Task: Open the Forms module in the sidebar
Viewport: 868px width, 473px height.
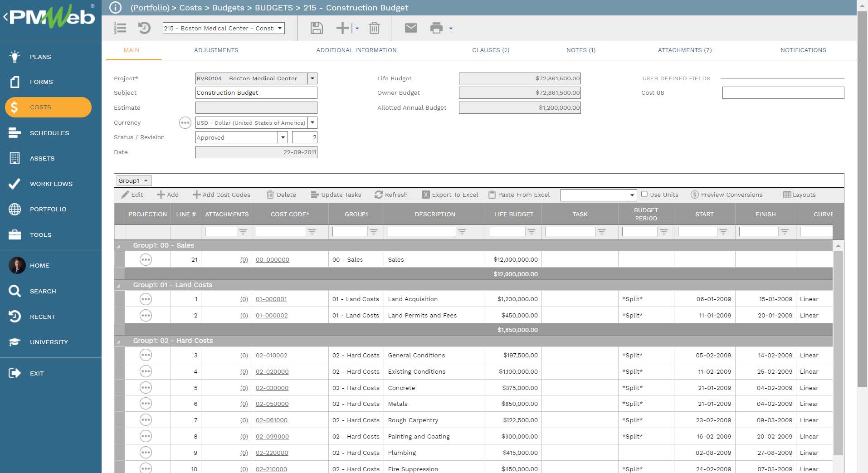Action: pyautogui.click(x=41, y=82)
